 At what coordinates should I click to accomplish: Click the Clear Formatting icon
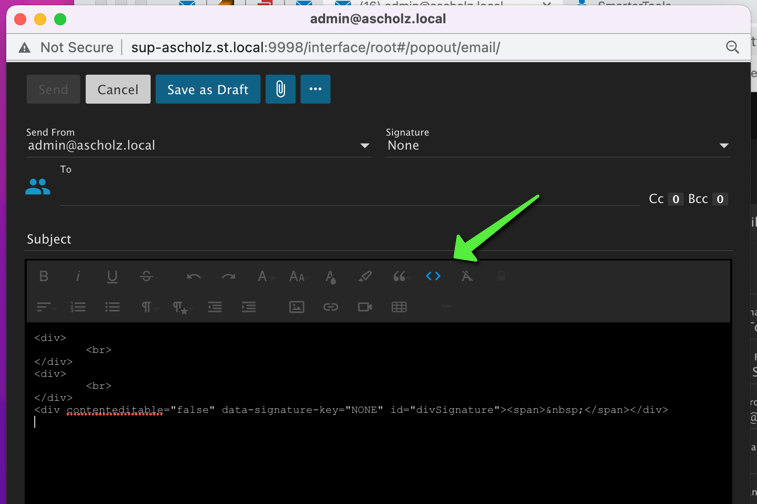466,276
